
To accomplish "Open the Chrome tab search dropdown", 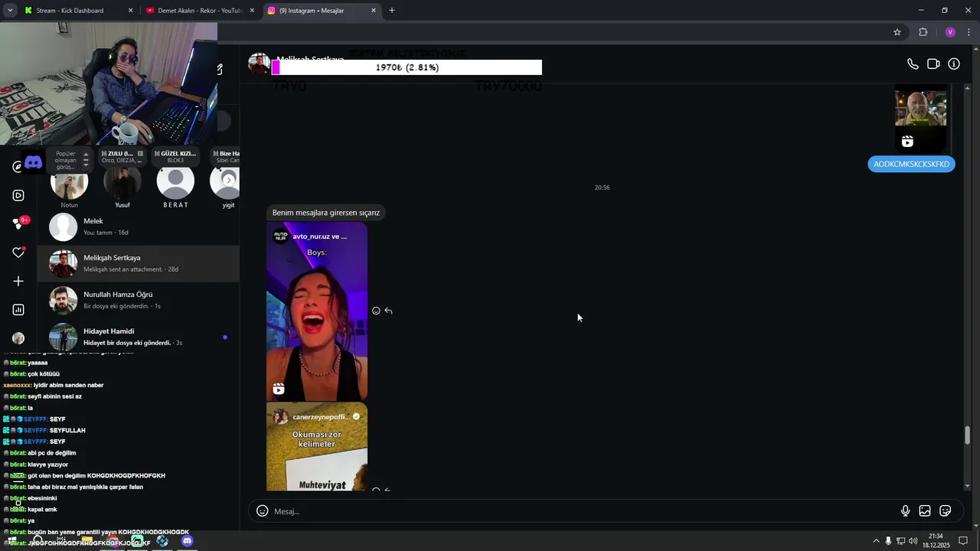I will (x=10, y=11).
